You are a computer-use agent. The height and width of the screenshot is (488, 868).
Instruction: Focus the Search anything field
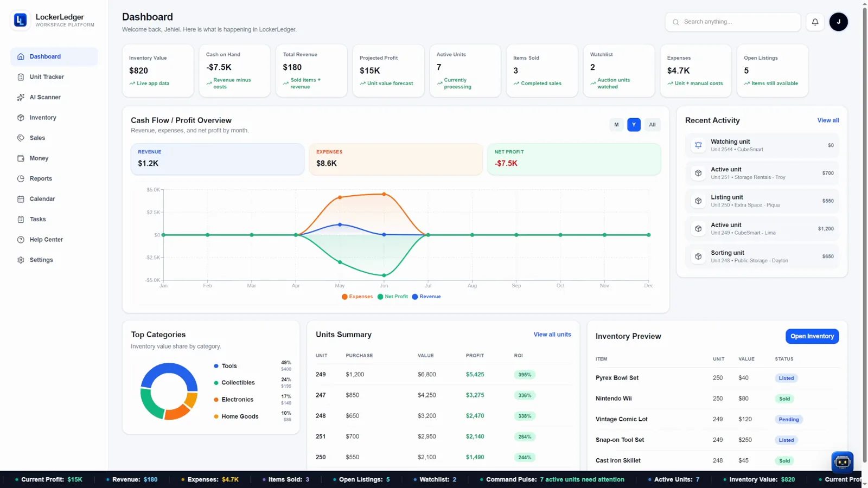733,22
